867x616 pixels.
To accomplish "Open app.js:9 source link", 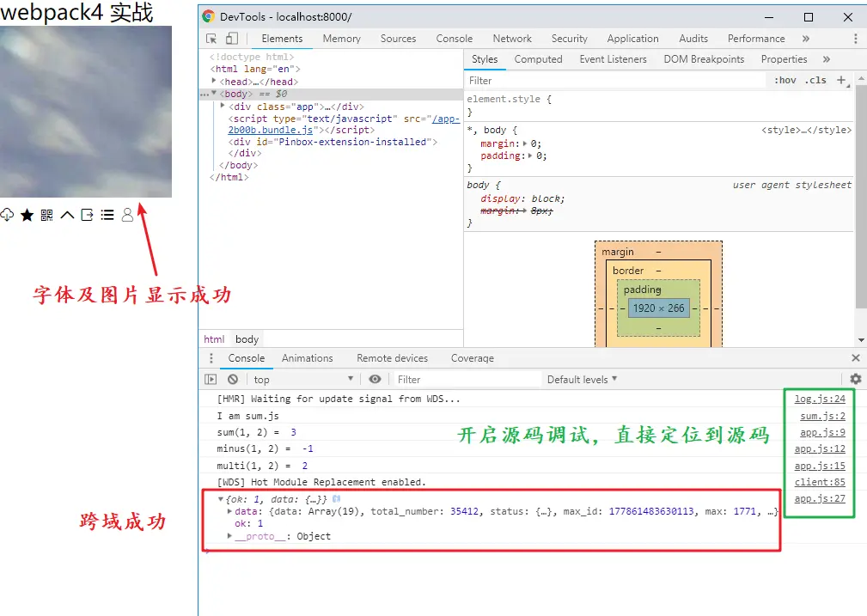I will pos(823,432).
